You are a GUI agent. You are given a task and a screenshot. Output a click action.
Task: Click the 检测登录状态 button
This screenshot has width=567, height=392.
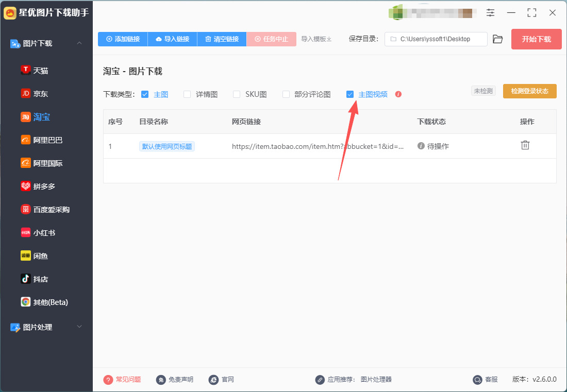tap(530, 91)
